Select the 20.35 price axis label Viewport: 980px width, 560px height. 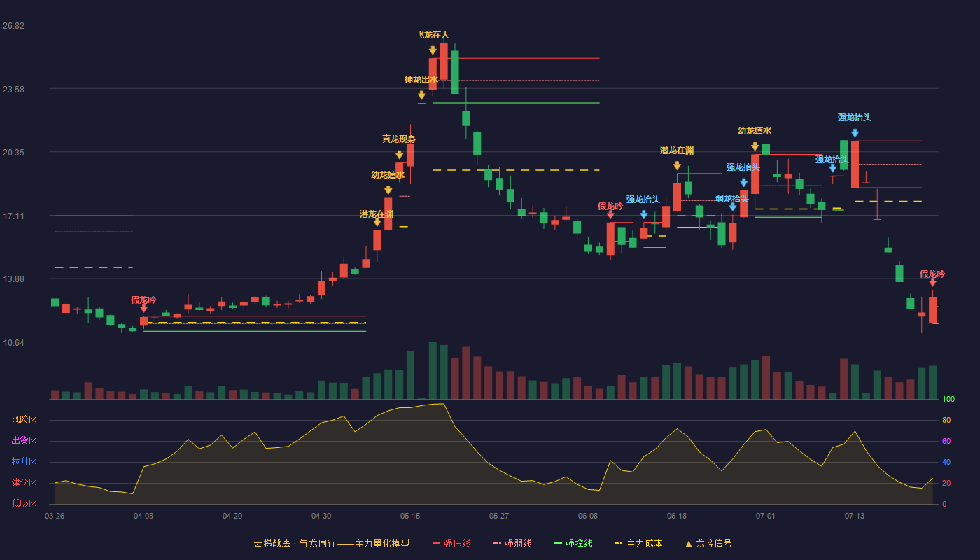13,153
